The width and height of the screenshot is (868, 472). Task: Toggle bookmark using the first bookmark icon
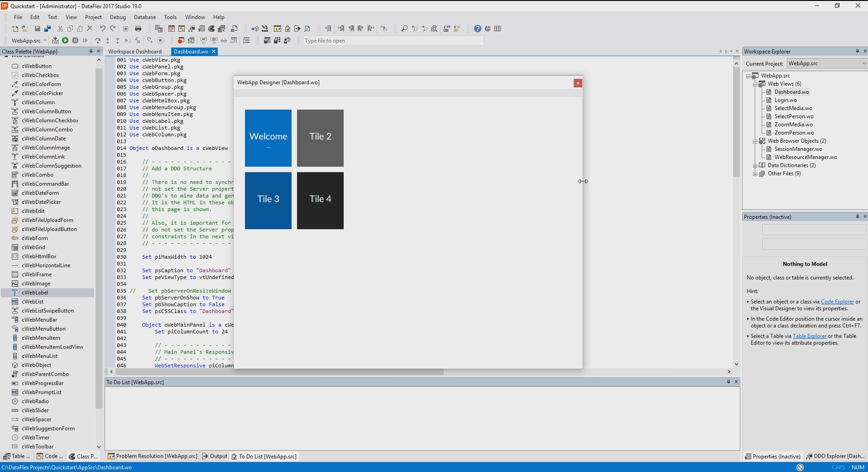pos(328,29)
